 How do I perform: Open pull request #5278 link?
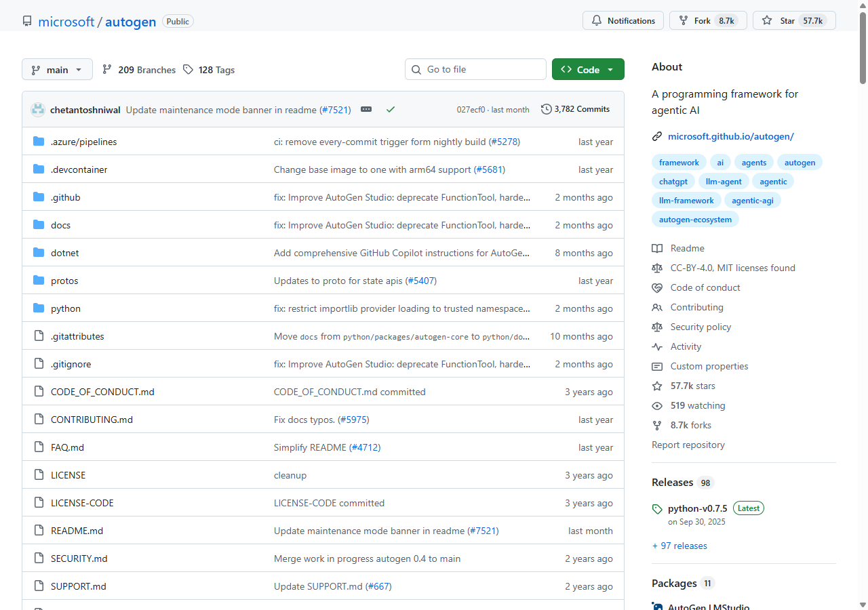click(504, 142)
